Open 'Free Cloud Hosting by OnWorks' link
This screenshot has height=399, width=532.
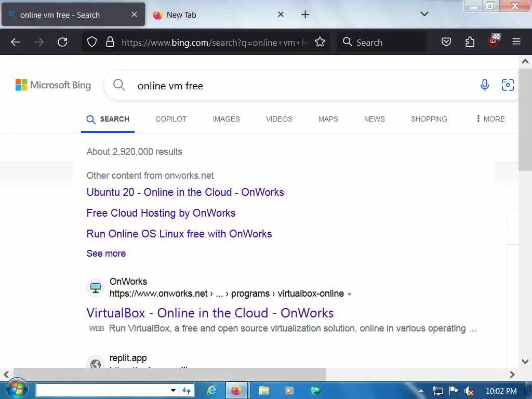161,213
